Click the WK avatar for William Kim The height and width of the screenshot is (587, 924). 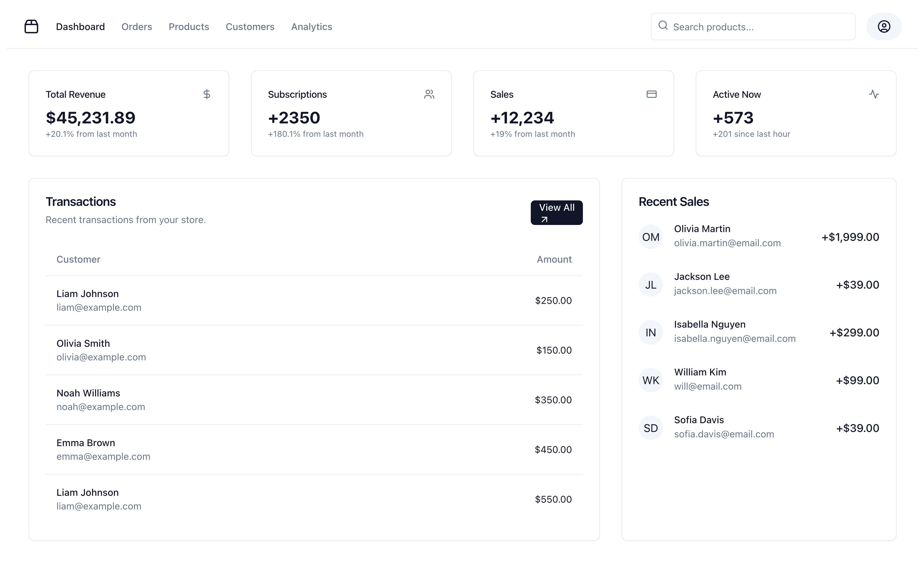(x=650, y=380)
